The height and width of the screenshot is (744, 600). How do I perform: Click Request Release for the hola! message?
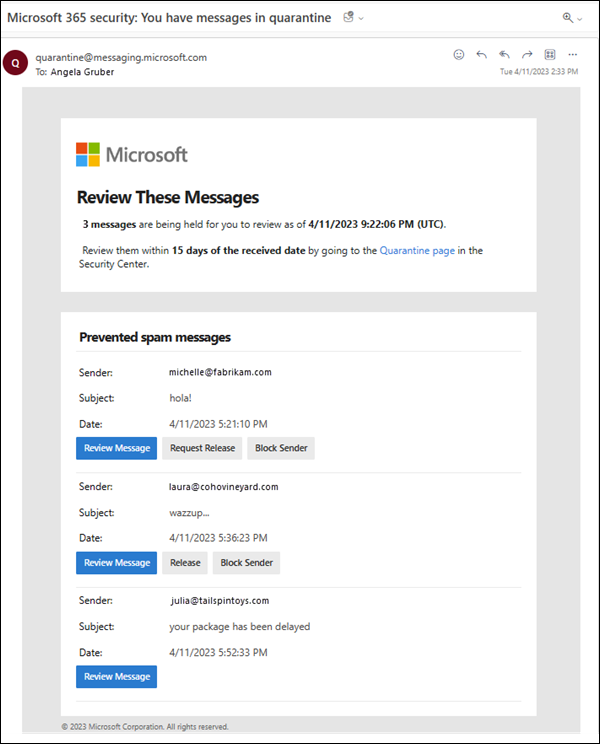(202, 448)
